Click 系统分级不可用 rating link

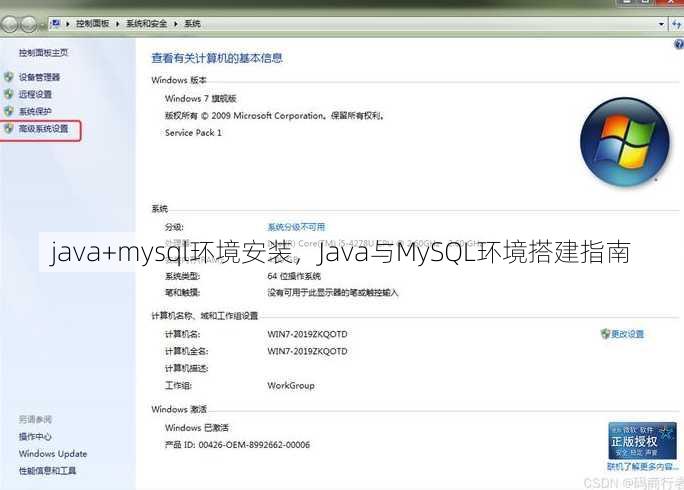tap(296, 227)
